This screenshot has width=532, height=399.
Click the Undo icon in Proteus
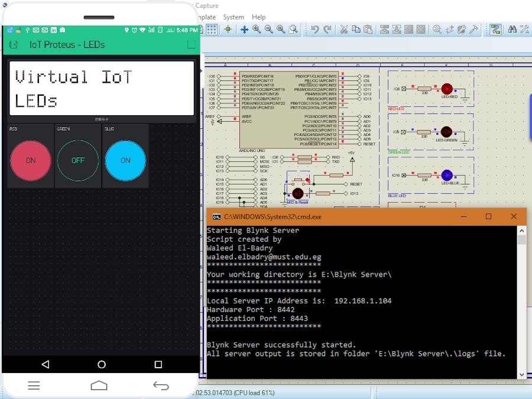[x=315, y=29]
